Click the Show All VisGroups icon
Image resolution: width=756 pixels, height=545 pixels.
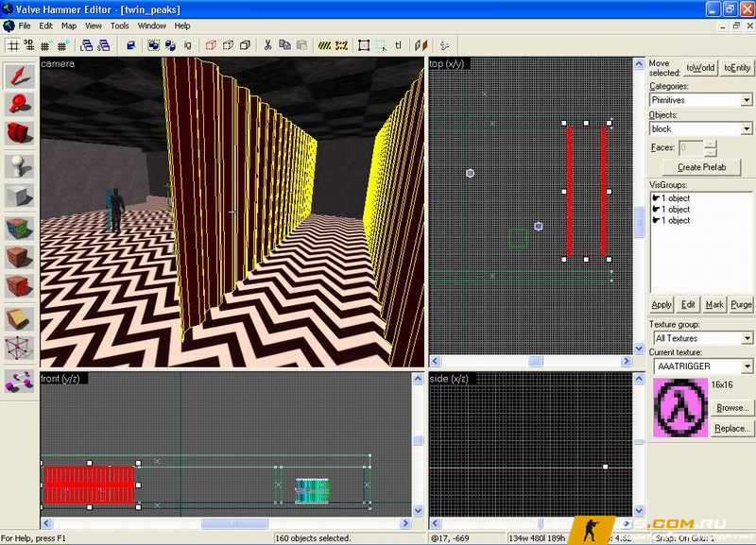[245, 45]
